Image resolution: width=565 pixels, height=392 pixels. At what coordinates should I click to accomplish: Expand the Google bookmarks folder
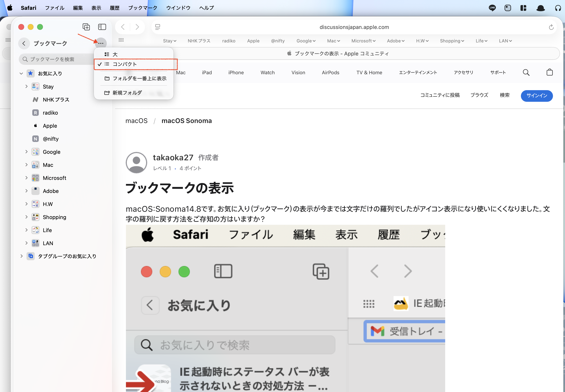pyautogui.click(x=26, y=152)
